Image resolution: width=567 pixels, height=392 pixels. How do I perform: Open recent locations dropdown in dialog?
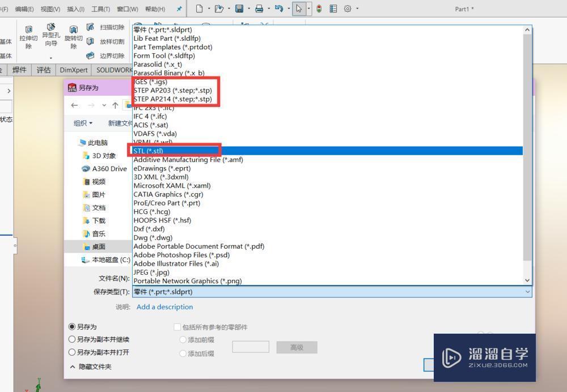tap(104, 105)
